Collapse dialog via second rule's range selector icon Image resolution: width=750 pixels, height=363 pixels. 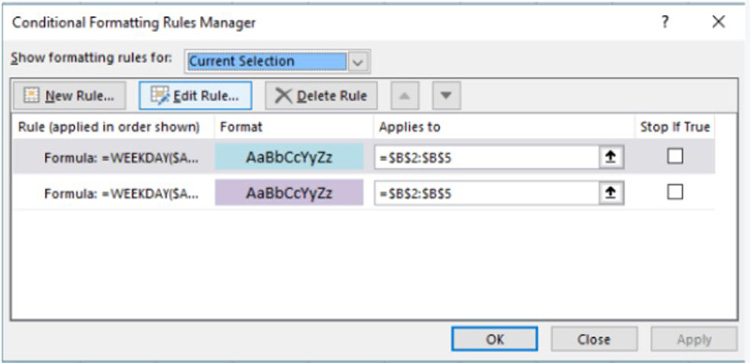[611, 194]
